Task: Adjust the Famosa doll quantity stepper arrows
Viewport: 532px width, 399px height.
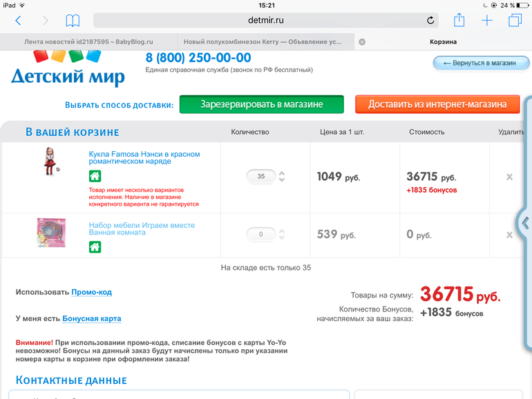Action: [282, 177]
